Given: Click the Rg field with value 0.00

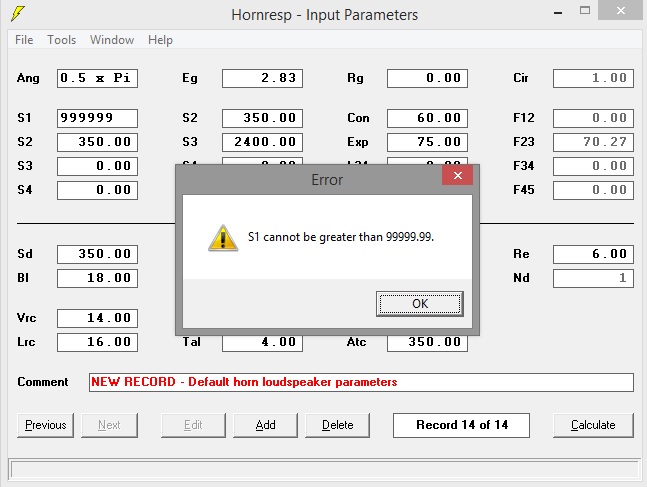Looking at the screenshot, I should [x=427, y=78].
